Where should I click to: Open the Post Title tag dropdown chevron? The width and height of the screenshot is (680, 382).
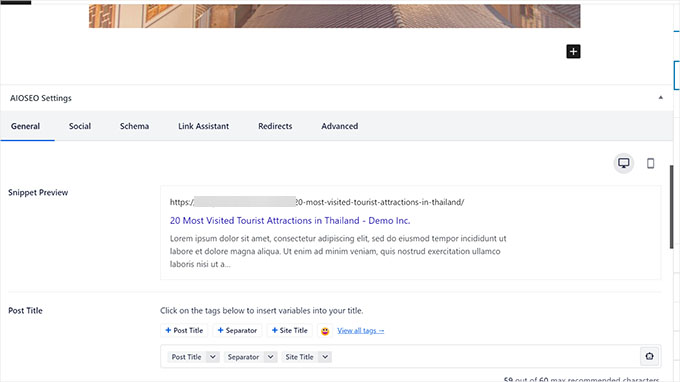point(212,357)
